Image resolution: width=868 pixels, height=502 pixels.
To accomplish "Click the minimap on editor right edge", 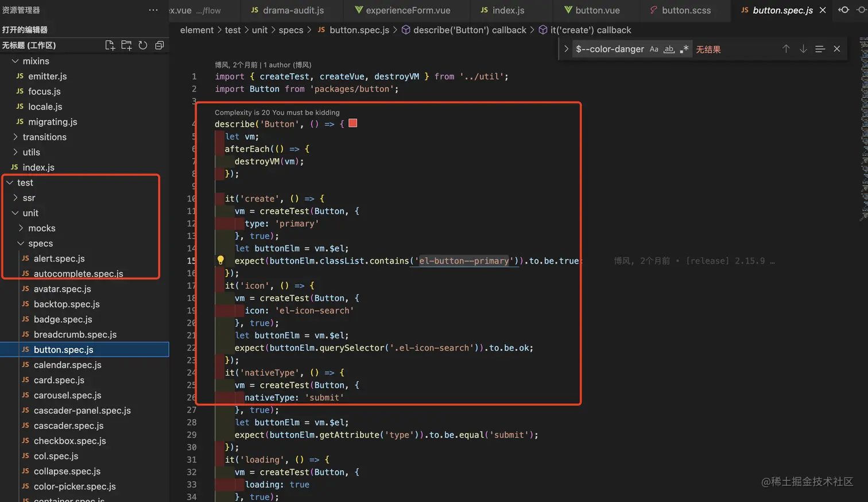I will (x=863, y=129).
